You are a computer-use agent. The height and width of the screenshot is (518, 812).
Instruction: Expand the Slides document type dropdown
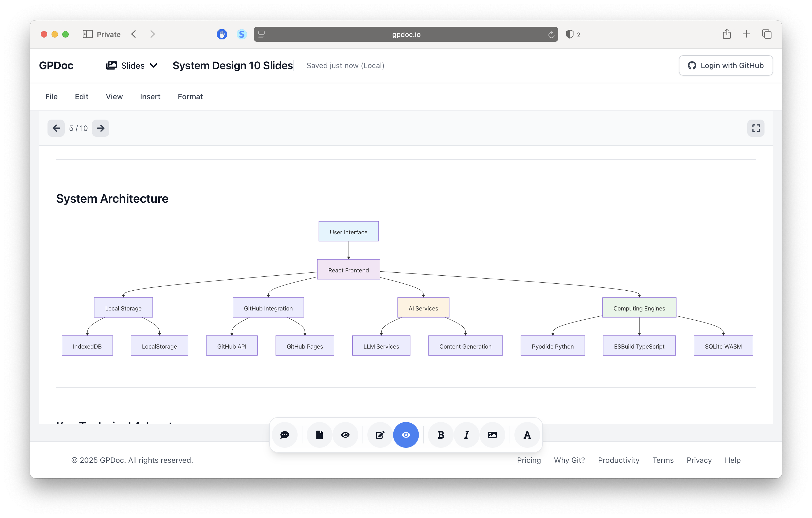[x=132, y=65]
